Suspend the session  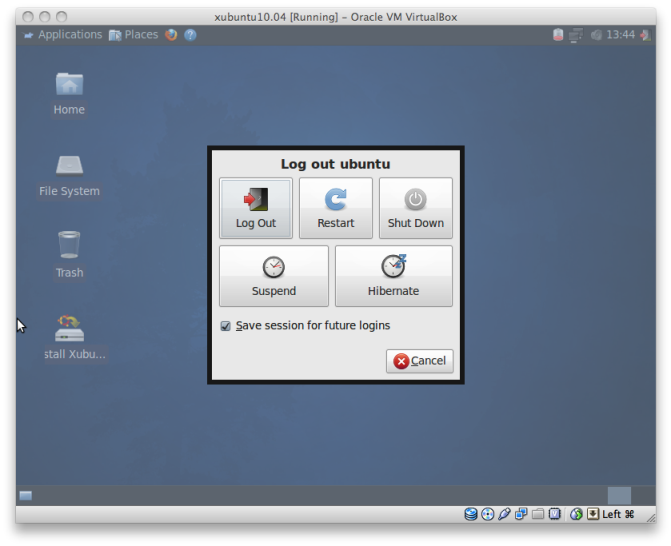tap(274, 276)
